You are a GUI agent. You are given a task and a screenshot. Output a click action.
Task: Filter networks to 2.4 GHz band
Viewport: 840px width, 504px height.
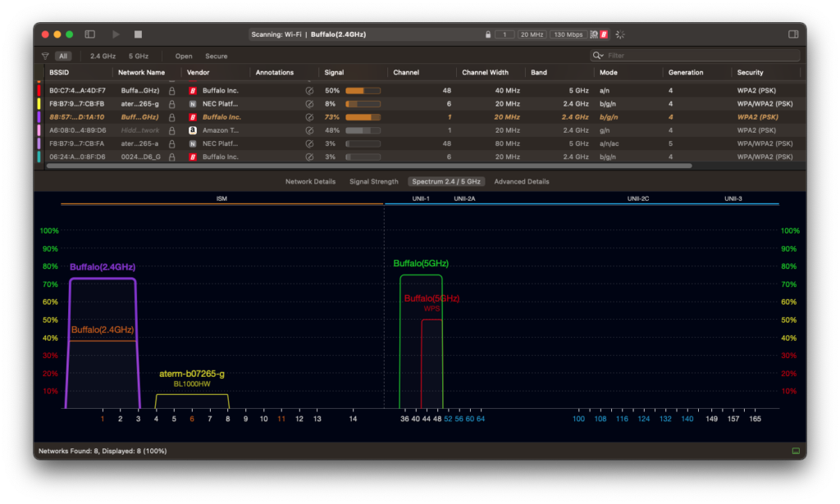pos(103,56)
